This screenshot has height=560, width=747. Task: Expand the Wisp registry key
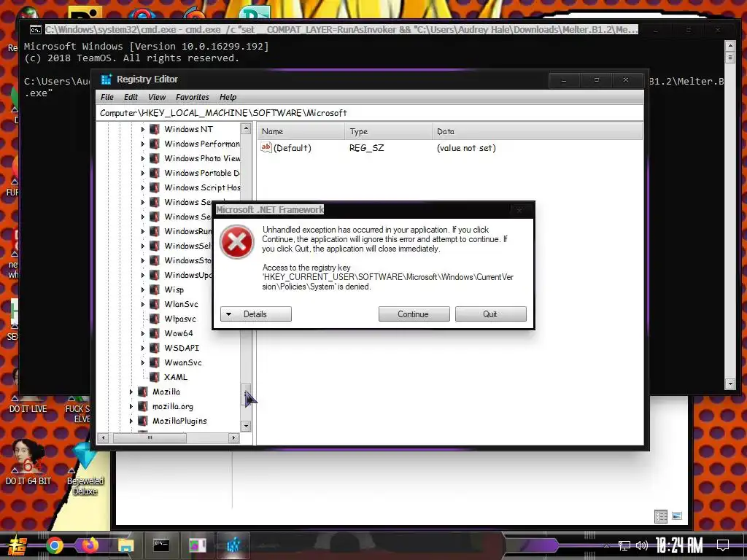coord(142,289)
